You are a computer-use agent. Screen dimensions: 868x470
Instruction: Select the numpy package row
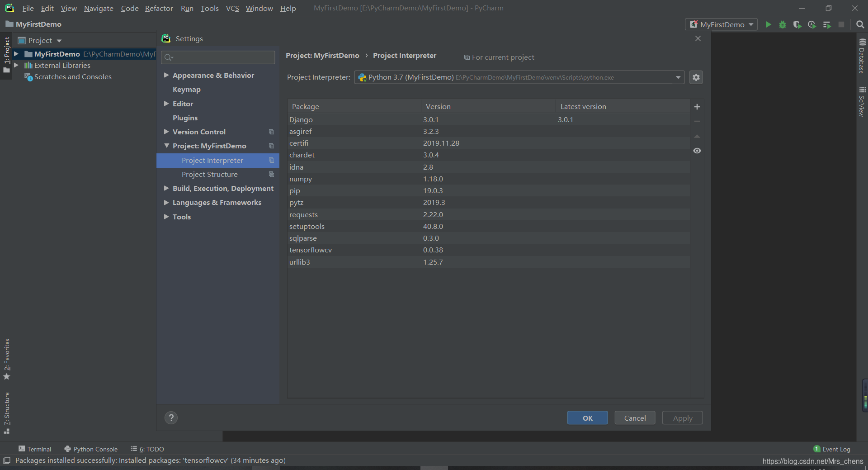(x=489, y=179)
